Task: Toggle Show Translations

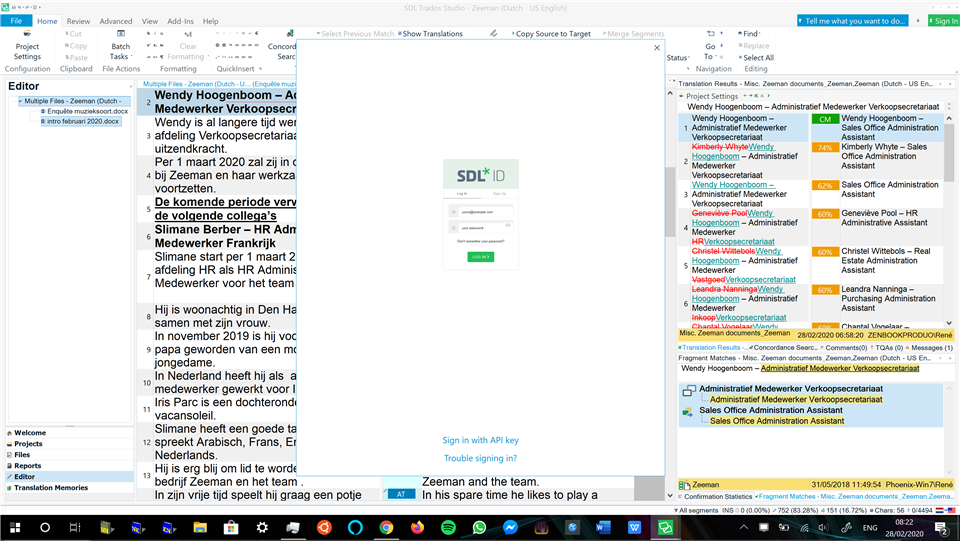Action: tap(430, 34)
